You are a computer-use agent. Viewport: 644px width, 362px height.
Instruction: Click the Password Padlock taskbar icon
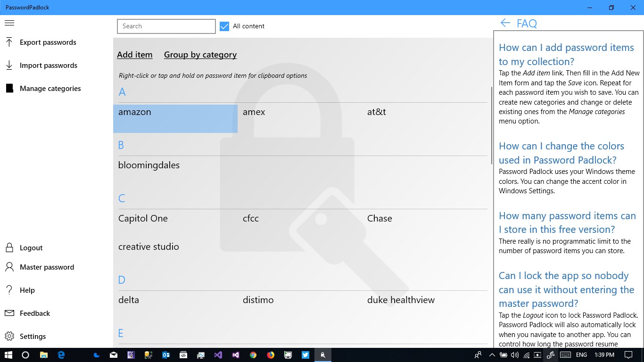[322, 354]
